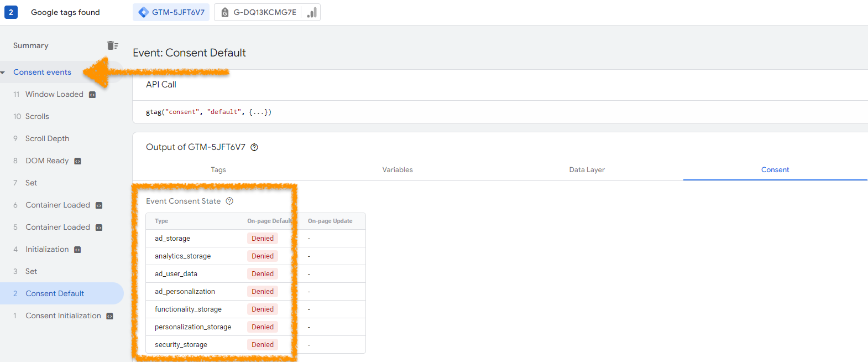Click Denied badge for ad_storage
This screenshot has width=868, height=362.
263,239
